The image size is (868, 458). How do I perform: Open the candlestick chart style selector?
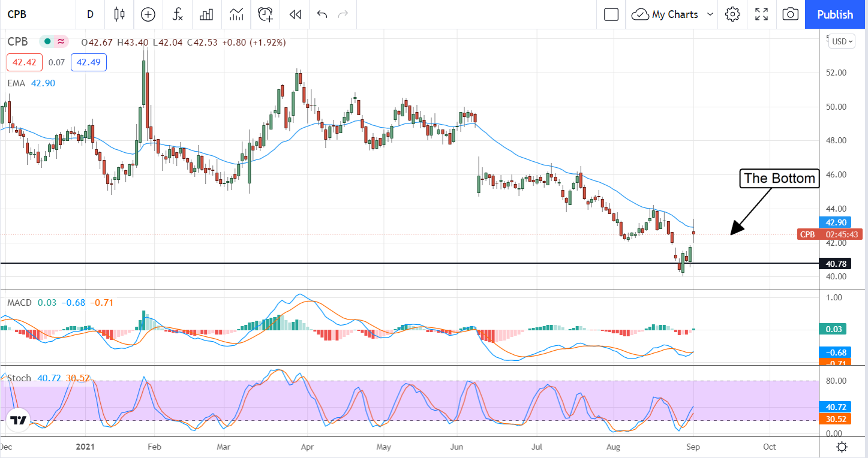tap(119, 14)
